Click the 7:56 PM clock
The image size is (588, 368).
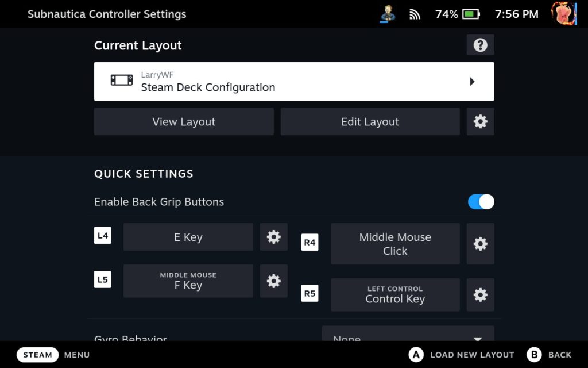point(516,14)
